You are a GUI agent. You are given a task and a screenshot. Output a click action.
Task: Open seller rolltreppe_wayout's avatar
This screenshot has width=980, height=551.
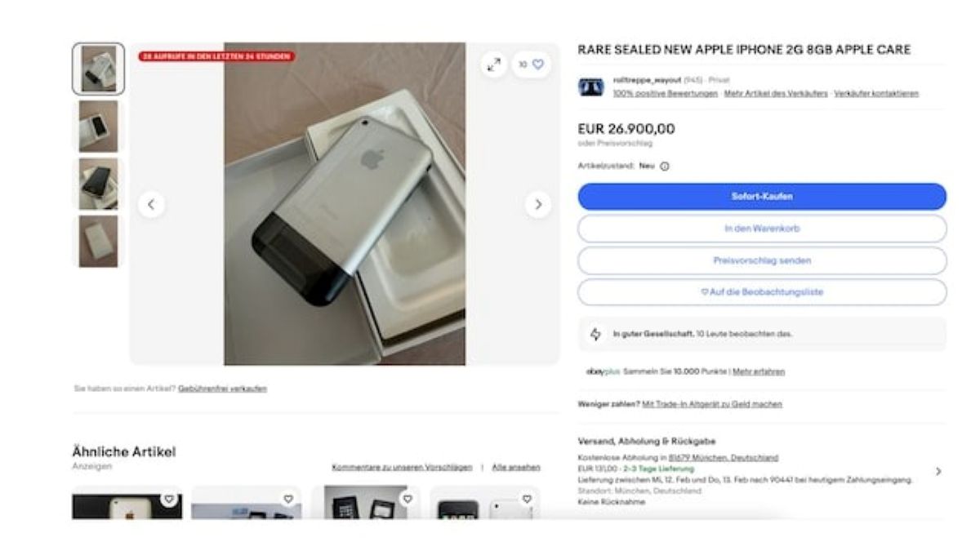[591, 87]
